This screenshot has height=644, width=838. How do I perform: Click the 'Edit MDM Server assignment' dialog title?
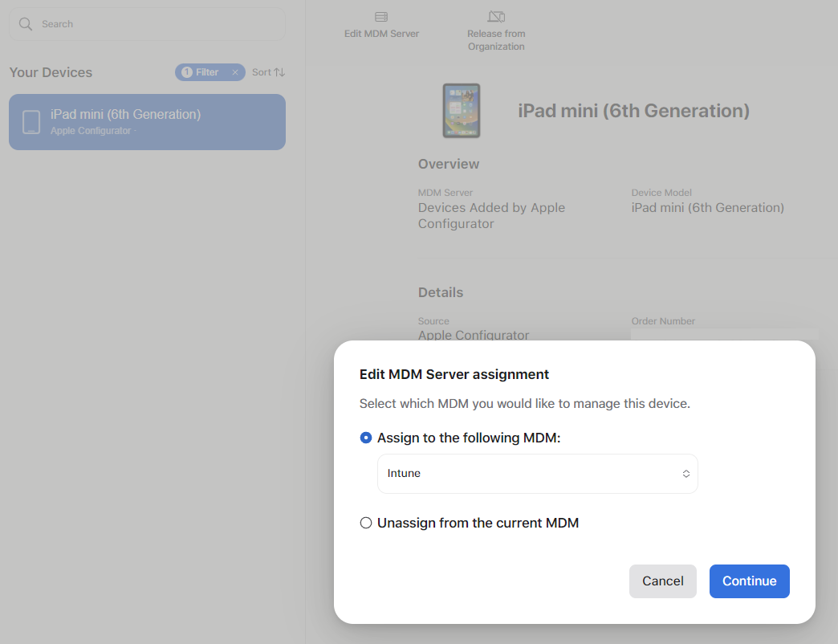click(454, 374)
